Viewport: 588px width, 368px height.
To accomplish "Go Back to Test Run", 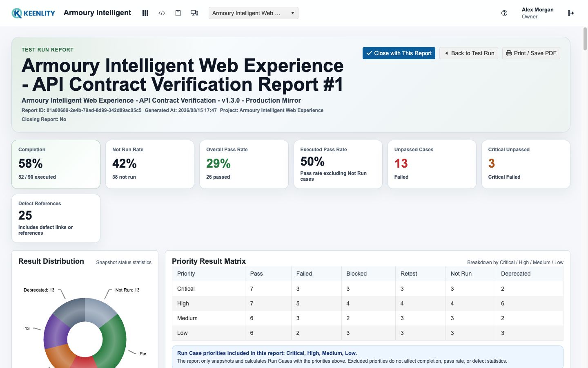I will 469,53.
